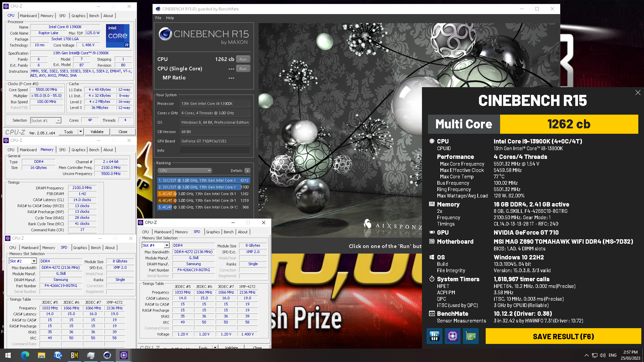Launch Microsoft Edge from the taskbar
This screenshot has width=644, height=362.
coord(25,355)
